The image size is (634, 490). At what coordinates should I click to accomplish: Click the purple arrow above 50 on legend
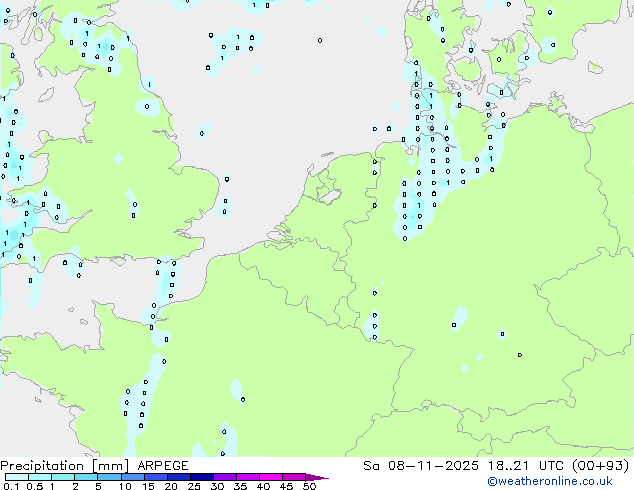[x=317, y=478]
